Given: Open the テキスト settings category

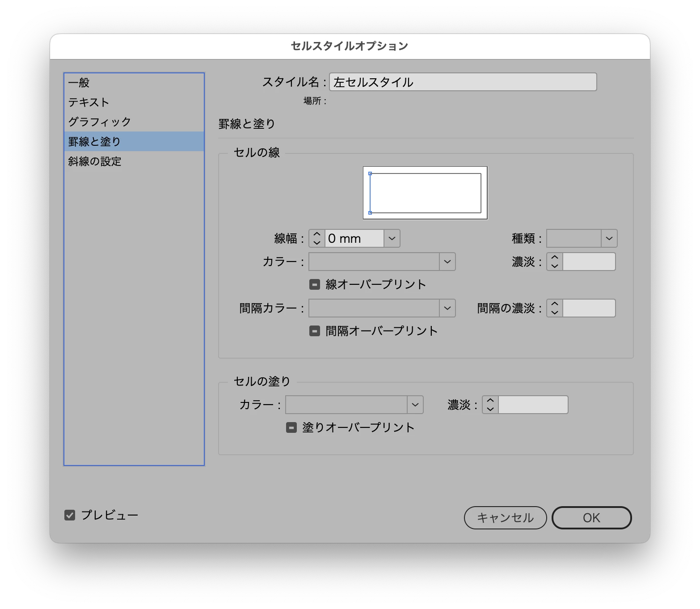Looking at the screenshot, I should point(134,102).
